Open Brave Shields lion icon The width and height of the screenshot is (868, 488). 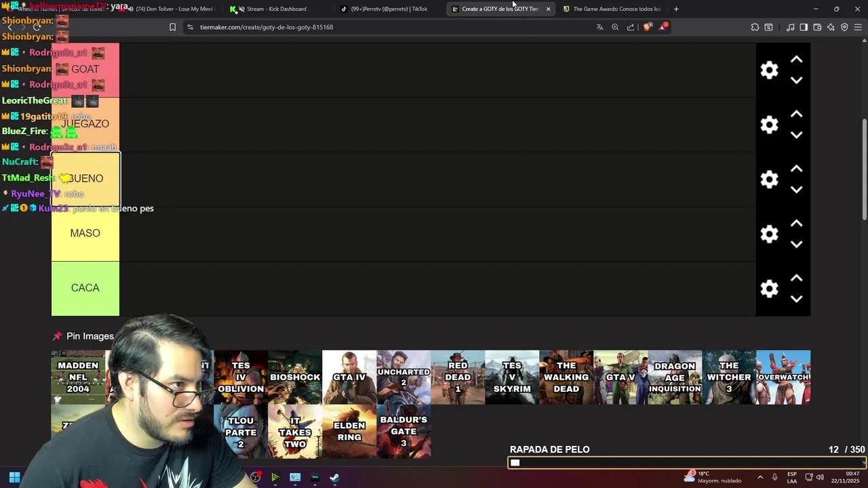pyautogui.click(x=647, y=27)
